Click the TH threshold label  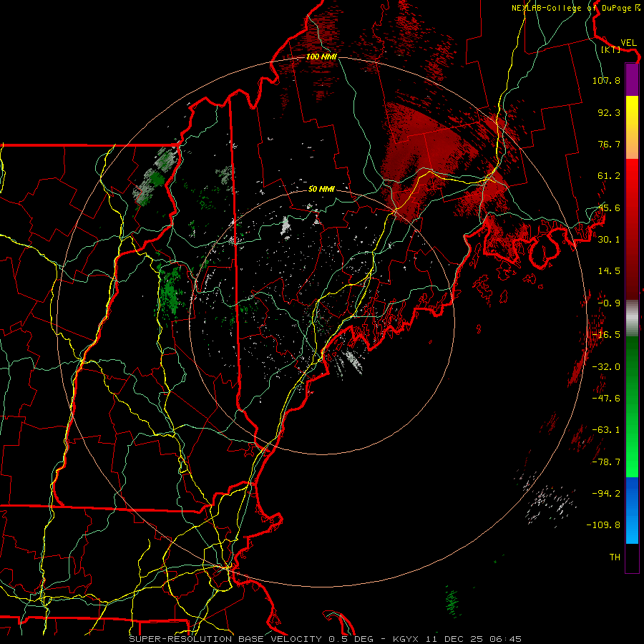615,557
